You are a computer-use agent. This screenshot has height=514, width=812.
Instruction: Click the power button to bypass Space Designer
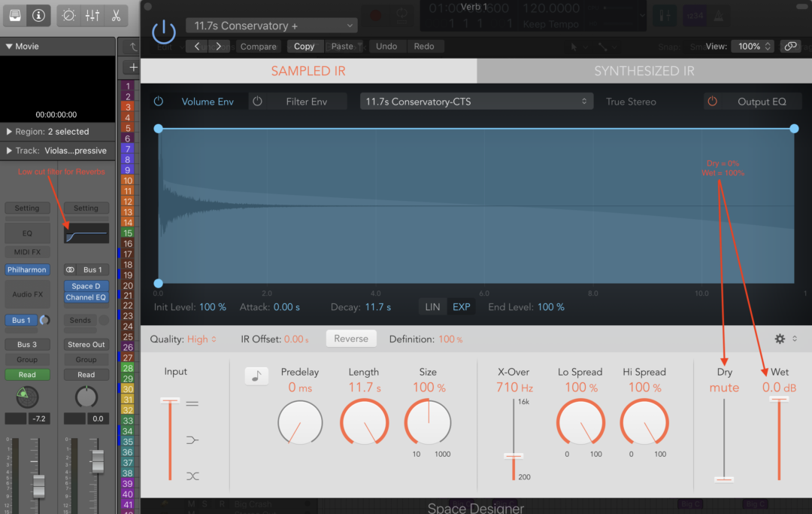click(164, 32)
